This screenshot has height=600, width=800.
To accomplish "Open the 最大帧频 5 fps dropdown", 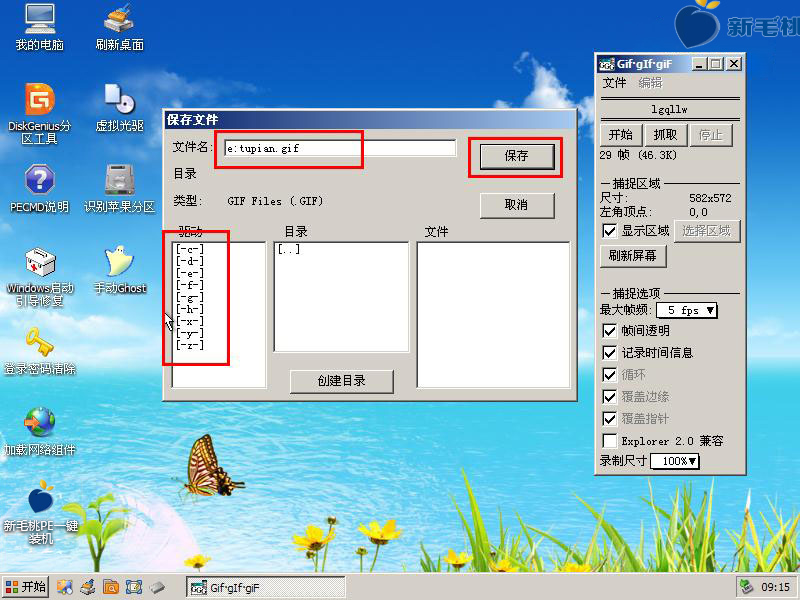I will click(687, 310).
